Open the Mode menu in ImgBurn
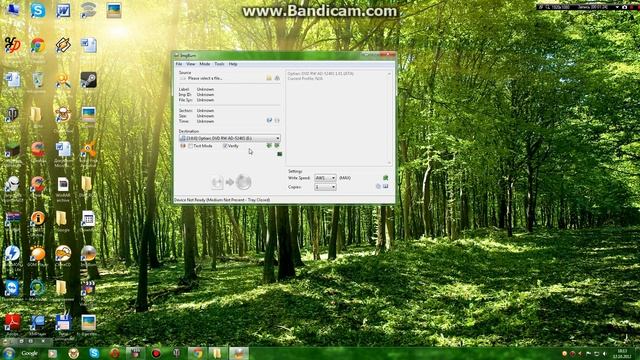640x360 pixels. pos(204,64)
